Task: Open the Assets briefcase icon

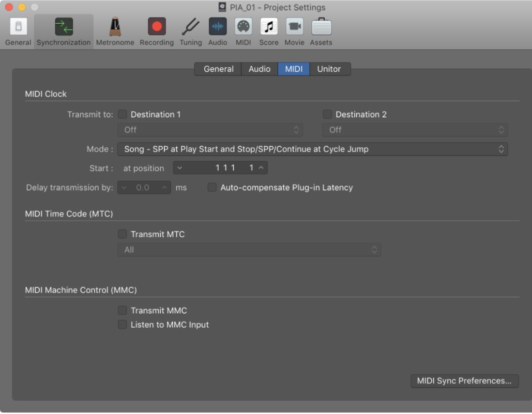Action: coord(321,27)
